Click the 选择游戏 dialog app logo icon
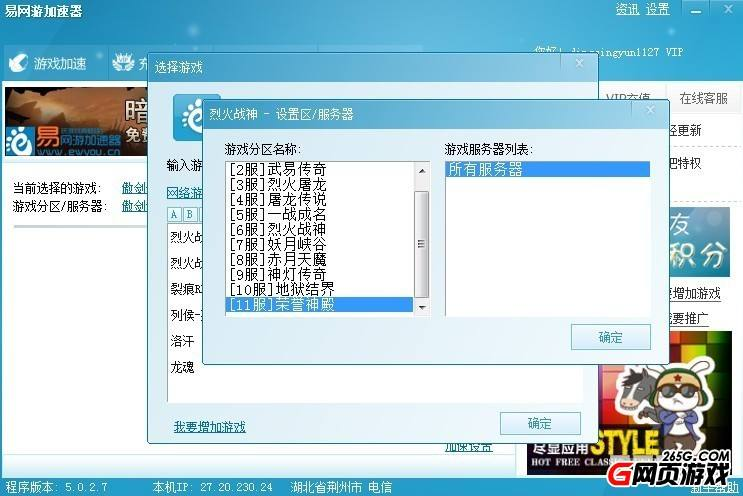The height and width of the screenshot is (496, 743). click(x=188, y=117)
